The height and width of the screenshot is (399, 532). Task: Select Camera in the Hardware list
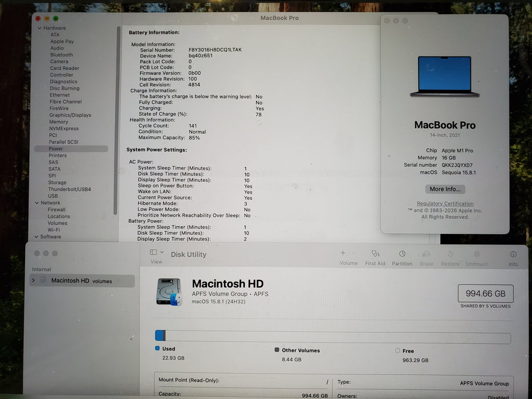tap(59, 62)
